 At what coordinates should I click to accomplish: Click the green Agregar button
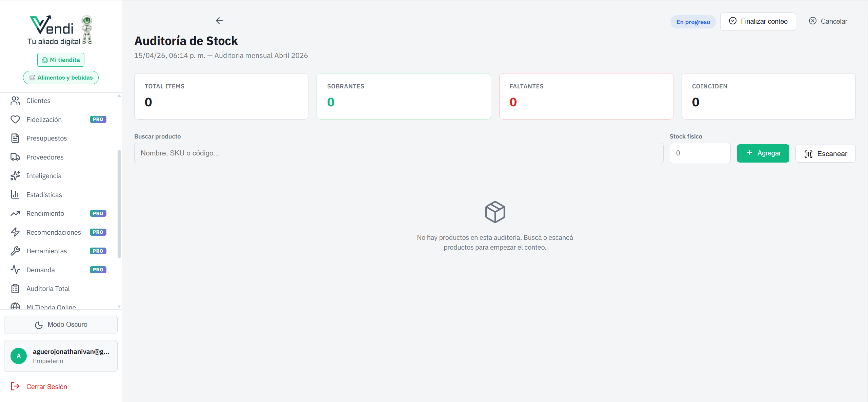[763, 153]
